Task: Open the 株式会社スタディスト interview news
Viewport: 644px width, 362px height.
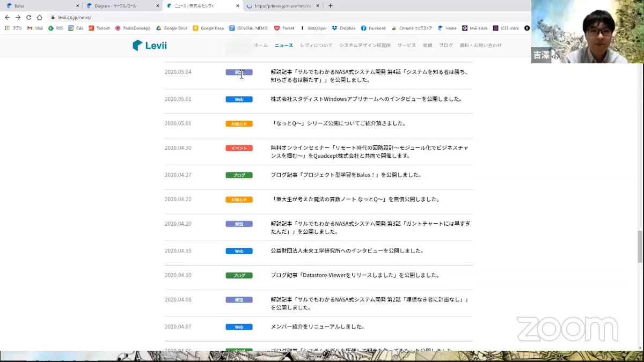Action: [367, 99]
